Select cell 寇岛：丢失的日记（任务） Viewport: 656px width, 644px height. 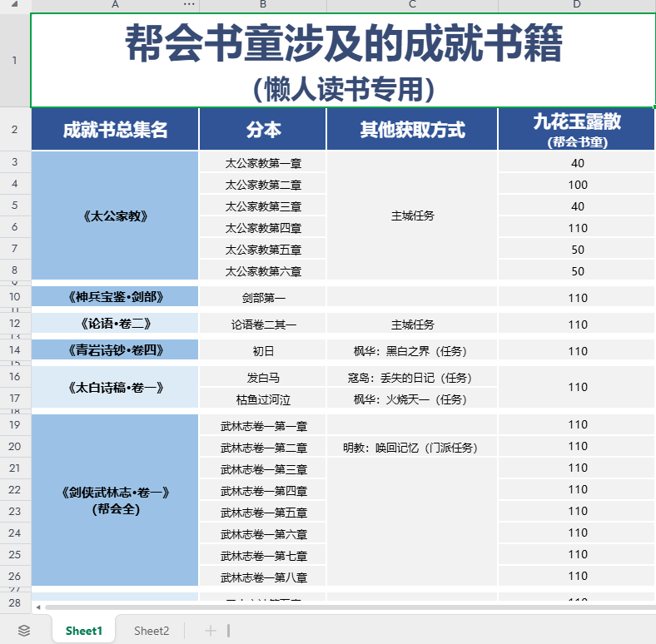click(x=412, y=377)
